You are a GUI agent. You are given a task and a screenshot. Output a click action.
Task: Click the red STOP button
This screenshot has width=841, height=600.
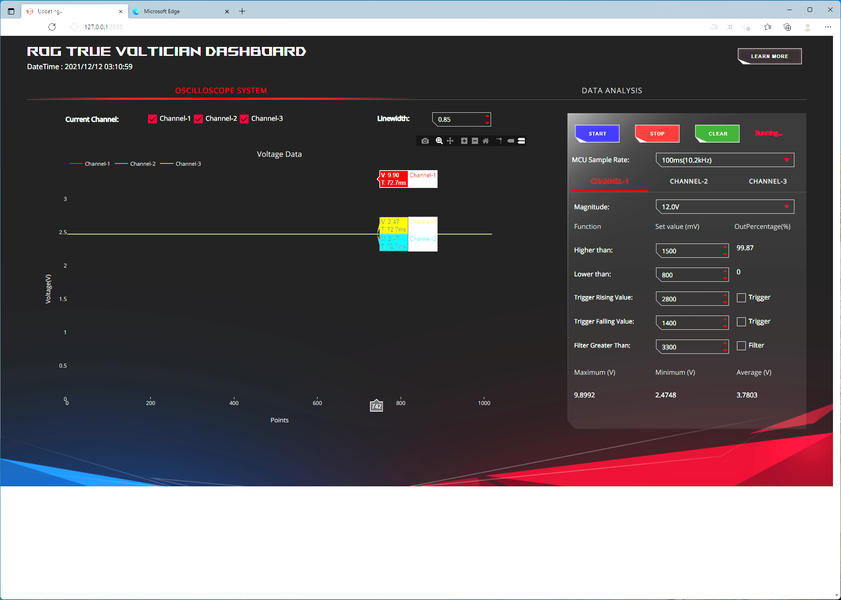click(x=657, y=134)
